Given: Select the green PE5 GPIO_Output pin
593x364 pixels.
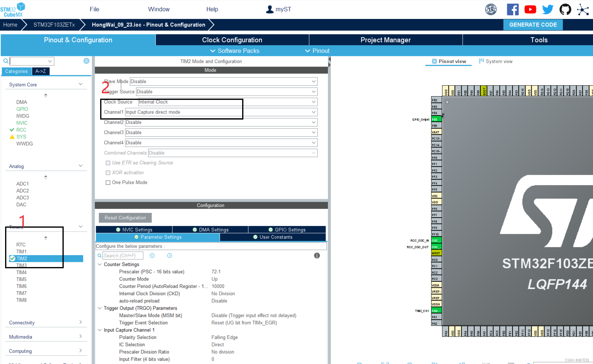Looking at the screenshot, I should [436, 119].
